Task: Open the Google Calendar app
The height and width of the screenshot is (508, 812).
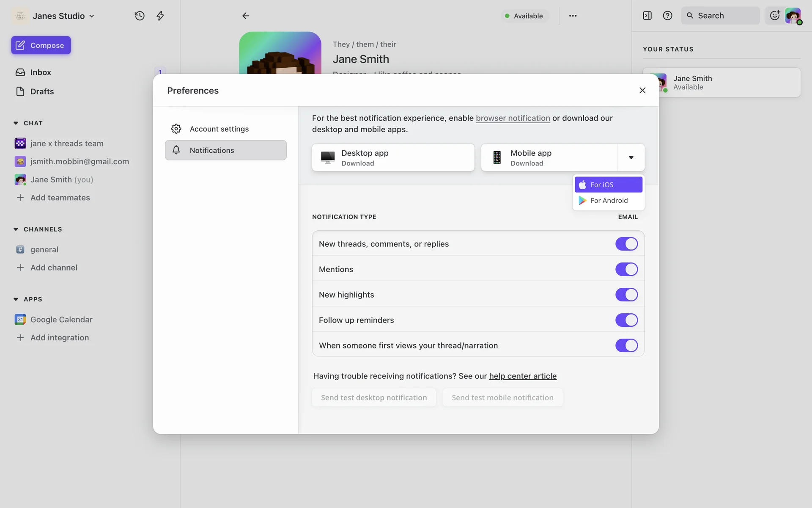Action: [x=61, y=320]
